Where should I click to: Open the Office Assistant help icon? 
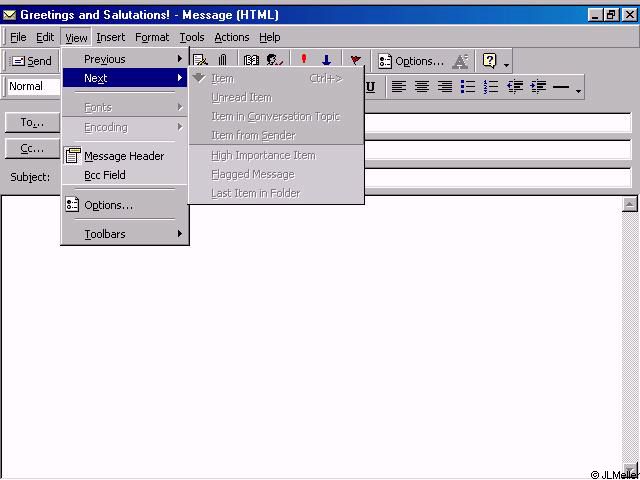[x=490, y=61]
